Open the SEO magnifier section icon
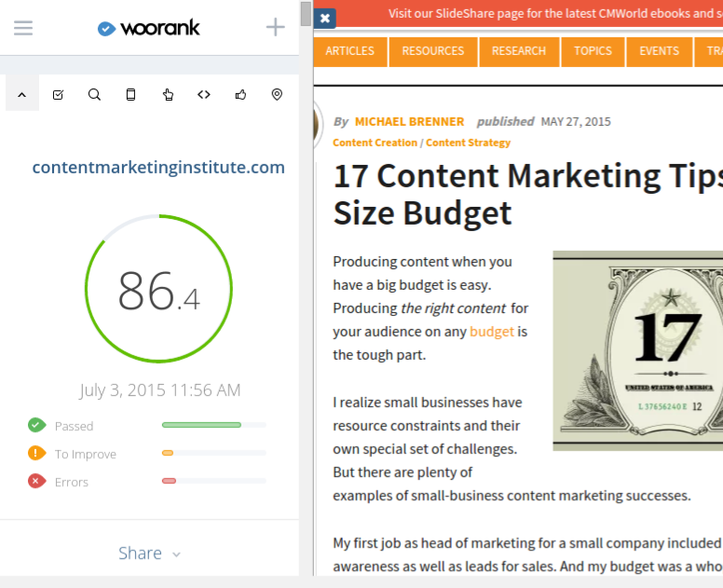 pyautogui.click(x=94, y=94)
